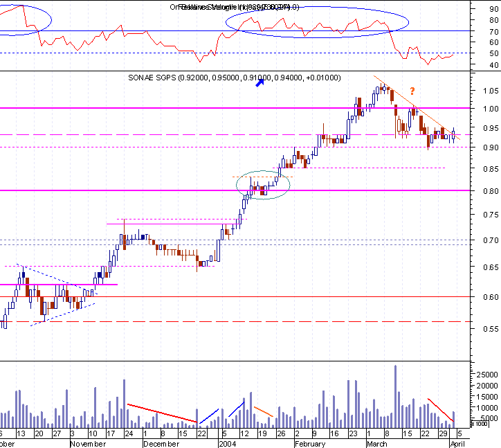Select the 15000 volume axis label
Screen dimensions: 501x448
click(487, 397)
